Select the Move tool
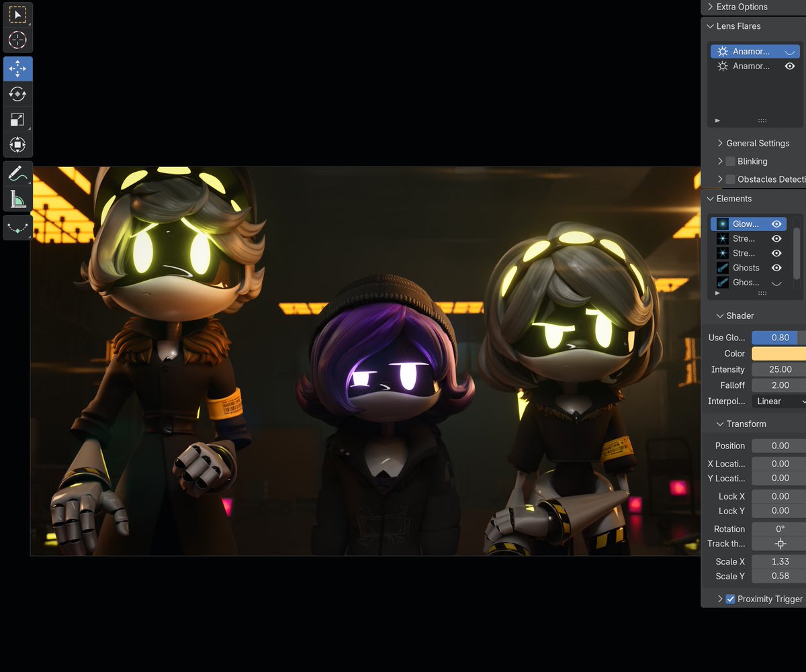 point(17,69)
